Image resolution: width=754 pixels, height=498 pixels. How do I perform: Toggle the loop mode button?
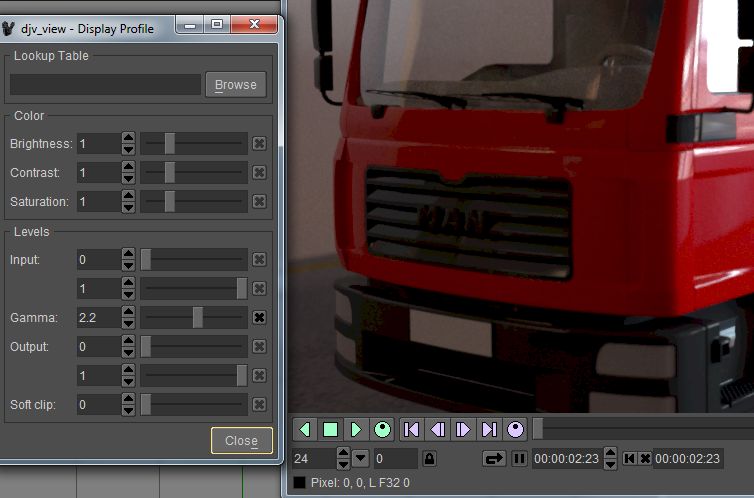(494, 458)
